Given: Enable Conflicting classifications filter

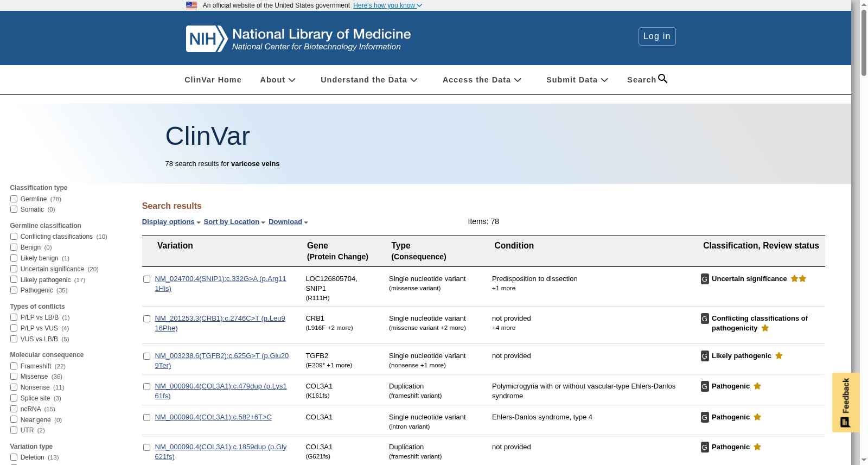Looking at the screenshot, I should pos(14,237).
